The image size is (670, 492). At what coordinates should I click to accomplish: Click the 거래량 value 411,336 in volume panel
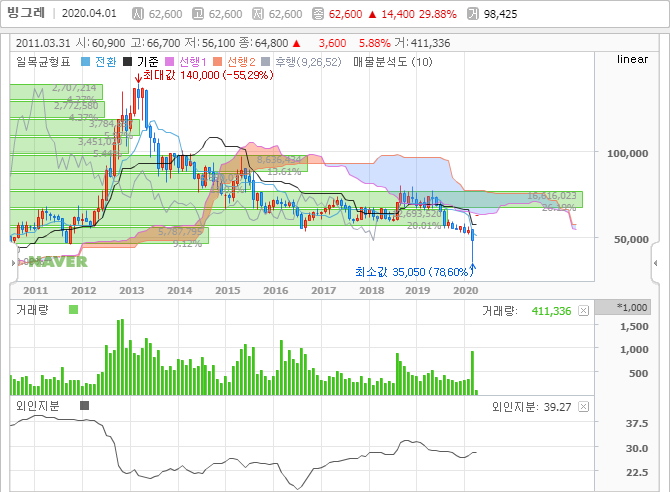pos(551,311)
